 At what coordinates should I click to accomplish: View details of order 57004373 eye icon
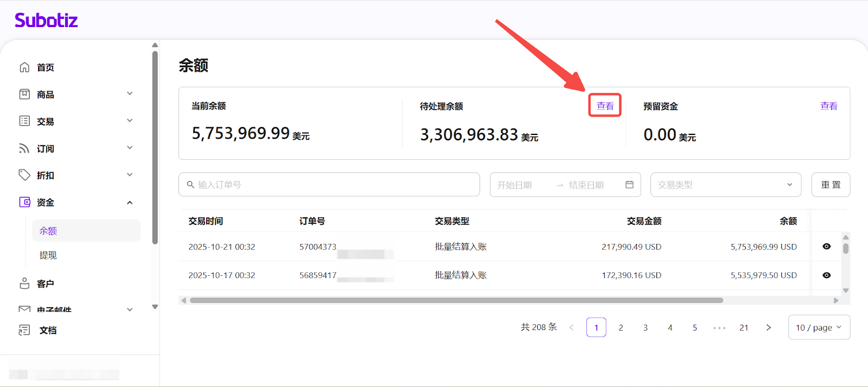826,247
